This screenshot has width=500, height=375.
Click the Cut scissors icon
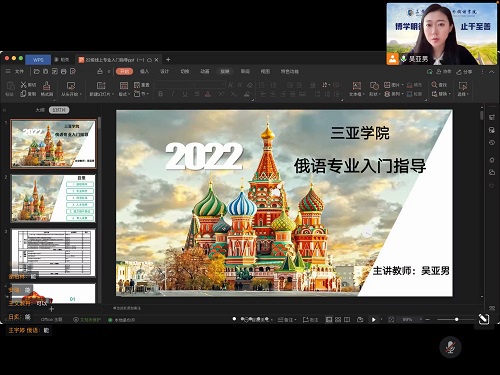(23, 85)
